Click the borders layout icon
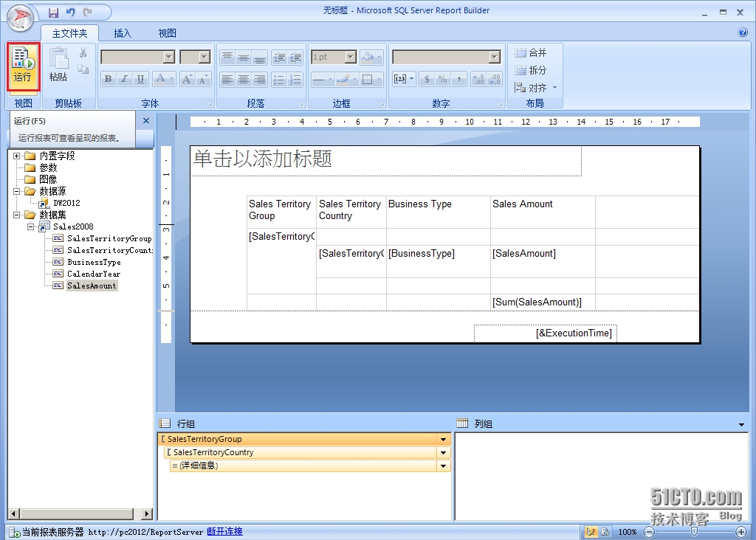Image resolution: width=756 pixels, height=540 pixels. (x=371, y=79)
